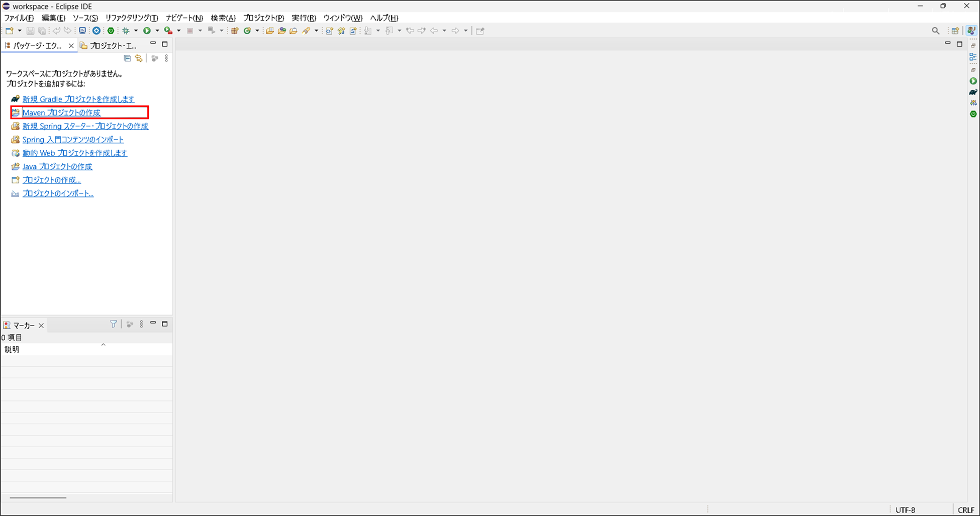Click the New wizard toolbar icon
This screenshot has height=516, width=980.
[x=10, y=31]
